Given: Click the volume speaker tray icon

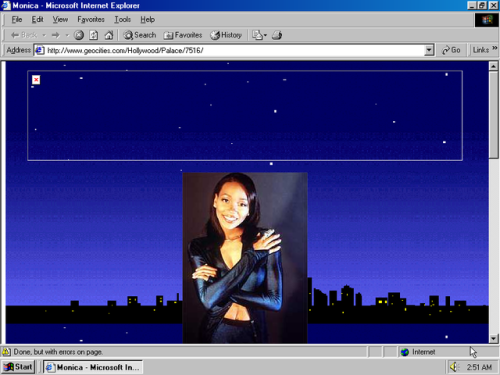Looking at the screenshot, I should 454,367.
